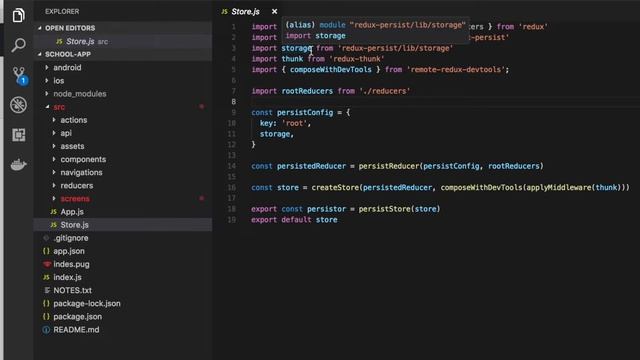This screenshot has height=360, width=640.
Task: Close the Store.js editor tab
Action: point(274,11)
